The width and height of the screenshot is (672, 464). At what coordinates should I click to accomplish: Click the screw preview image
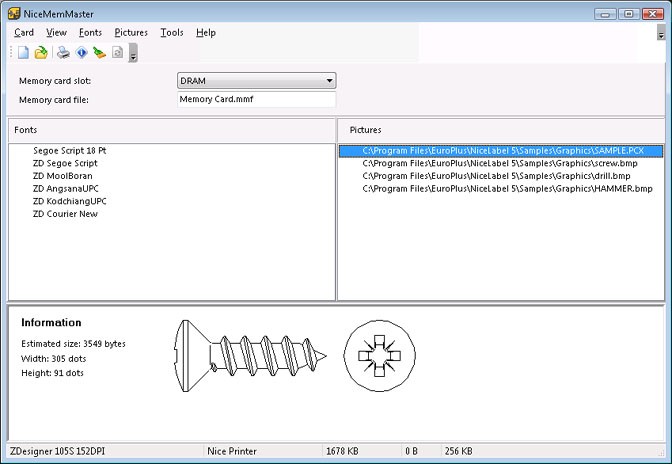tap(295, 356)
